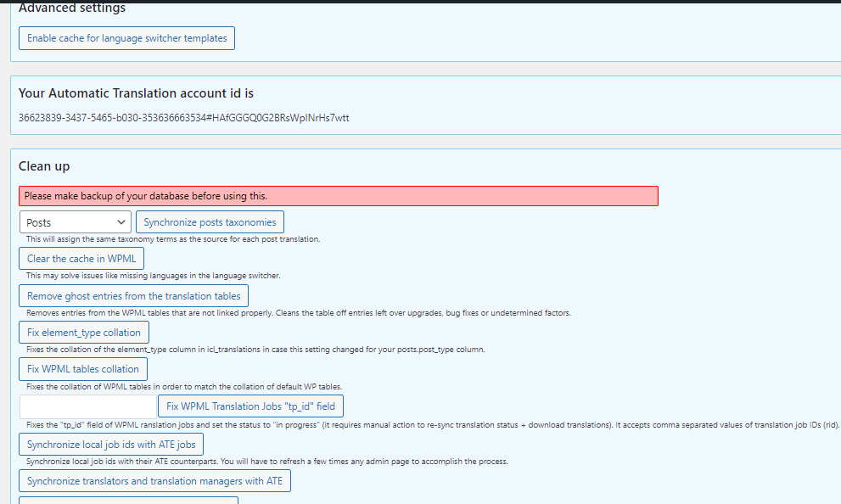The width and height of the screenshot is (841, 504).
Task: Synchronize translators and translation managers with ATE
Action: pyautogui.click(x=154, y=481)
